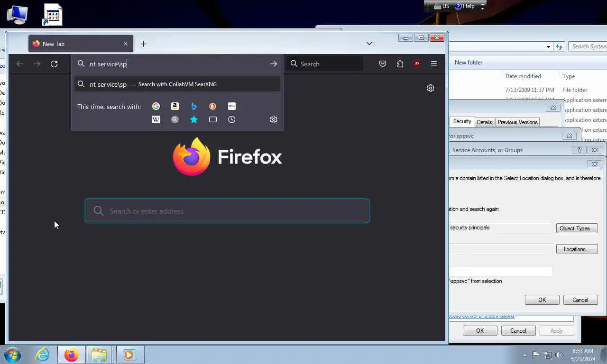
Task: Click the Search or enter address field
Action: tap(227, 211)
